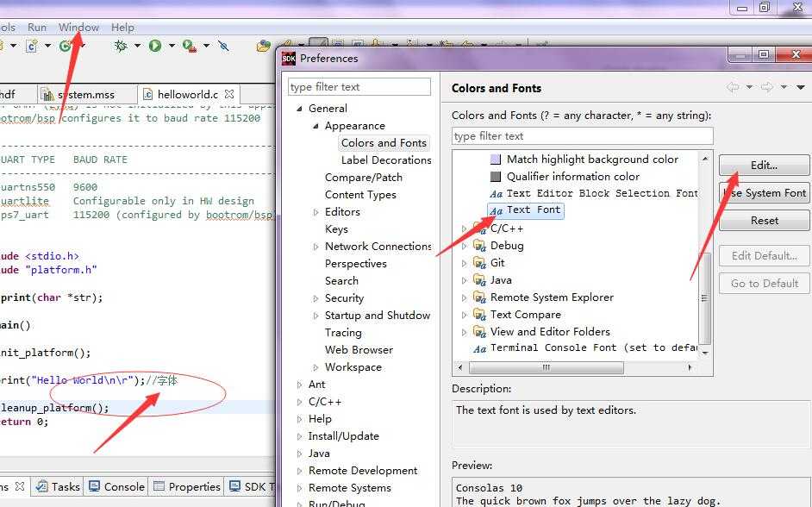Collapse the General preferences node
This screenshot has height=507, width=812.
point(299,109)
